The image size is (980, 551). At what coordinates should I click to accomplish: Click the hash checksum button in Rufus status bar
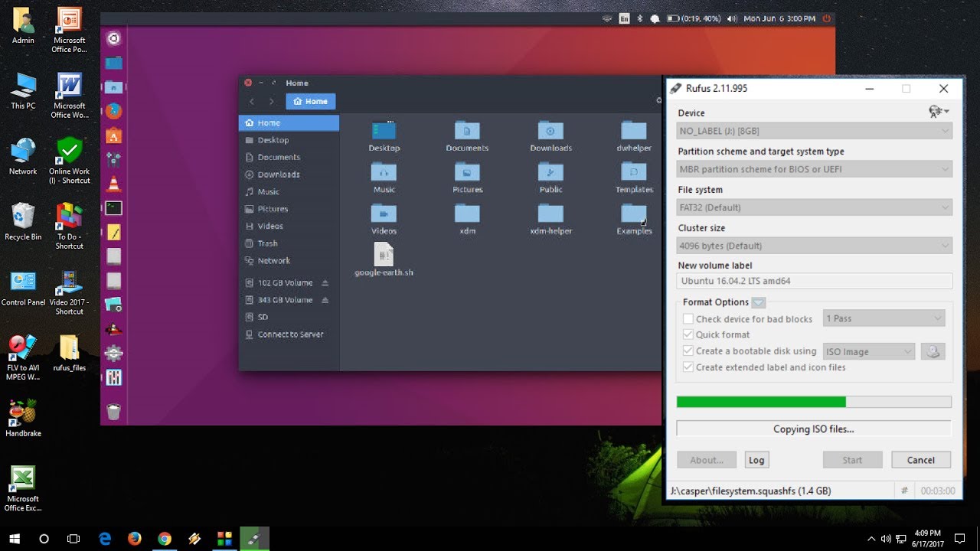(904, 491)
